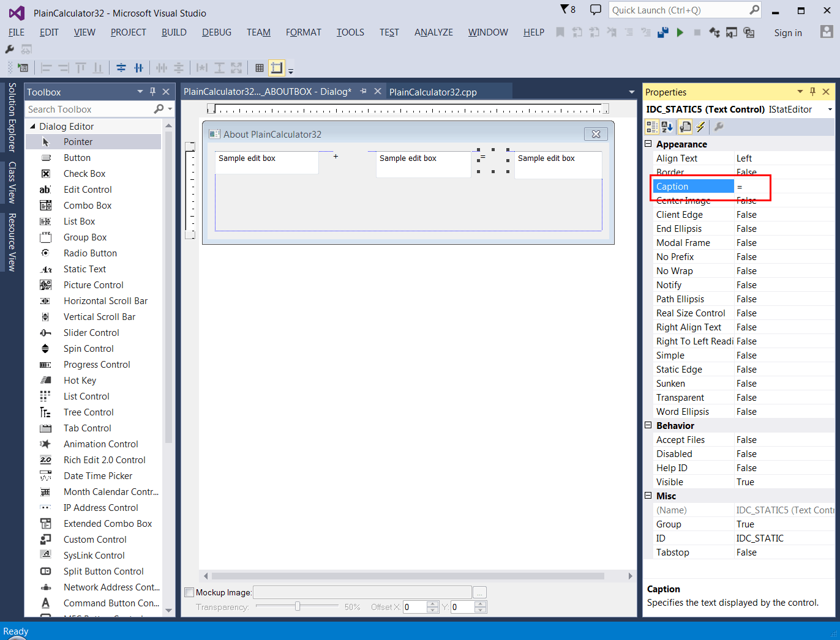Screen dimensions: 840x640
Task: Click the Test Dialog icon in dialog toolbar
Action: point(23,68)
